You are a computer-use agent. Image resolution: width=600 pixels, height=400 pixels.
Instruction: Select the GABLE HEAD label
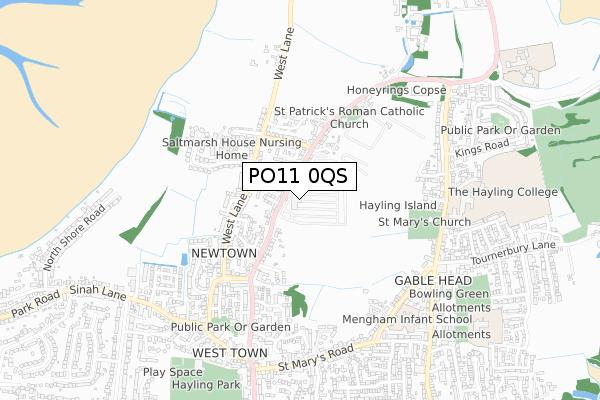(x=433, y=281)
